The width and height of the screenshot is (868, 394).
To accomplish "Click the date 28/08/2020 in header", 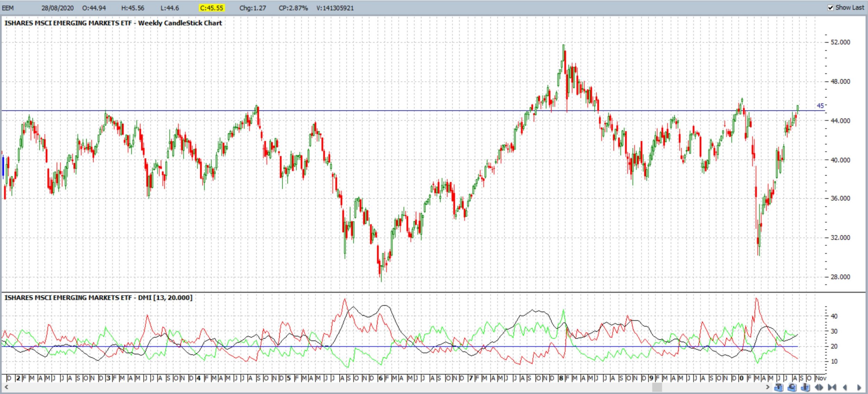I will click(x=57, y=8).
